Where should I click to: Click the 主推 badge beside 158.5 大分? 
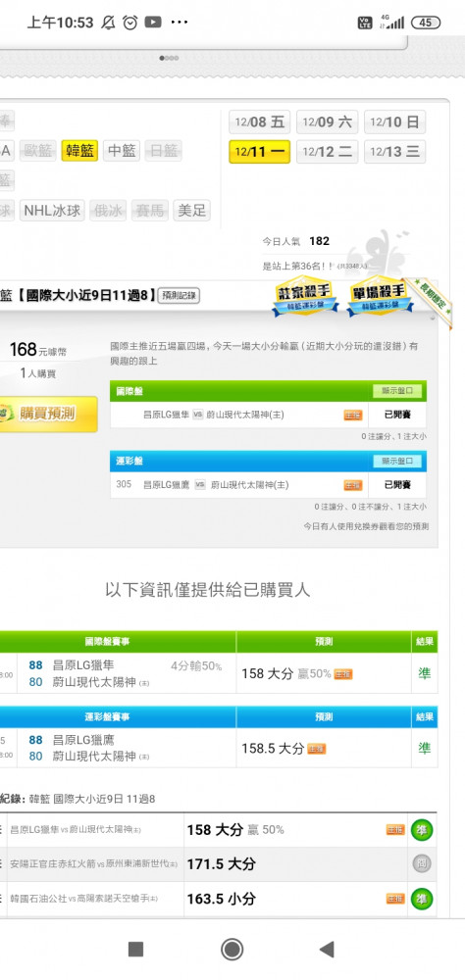point(317,749)
